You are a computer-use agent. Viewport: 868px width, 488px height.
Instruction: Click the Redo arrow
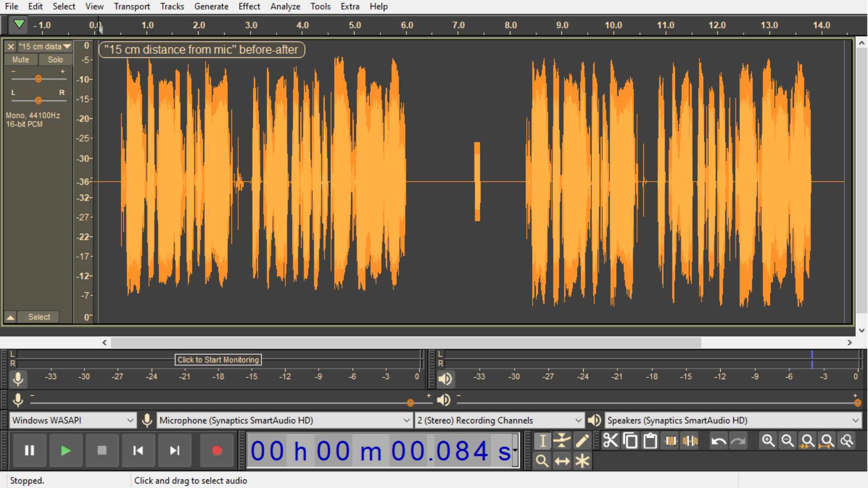(738, 441)
